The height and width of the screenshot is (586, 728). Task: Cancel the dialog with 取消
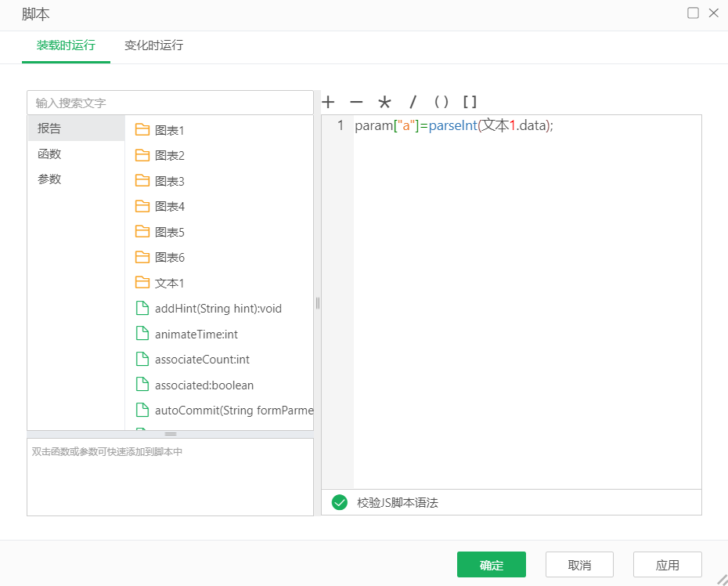click(579, 564)
